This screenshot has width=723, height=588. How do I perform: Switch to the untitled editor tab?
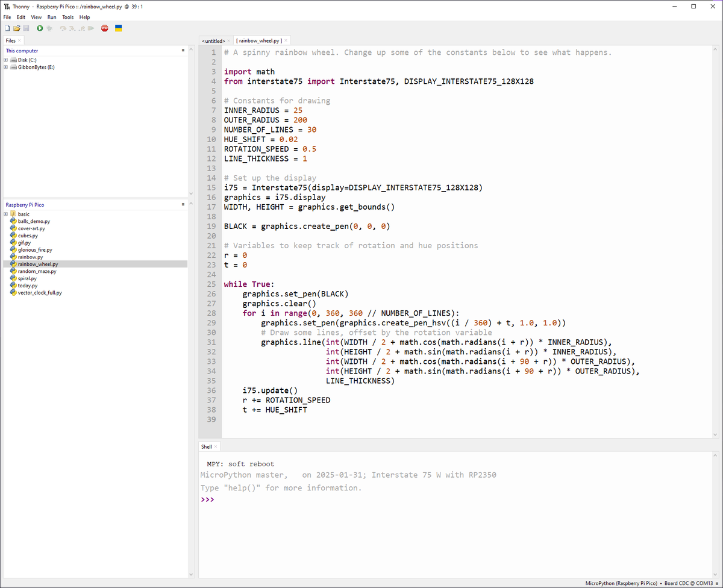[x=213, y=41]
